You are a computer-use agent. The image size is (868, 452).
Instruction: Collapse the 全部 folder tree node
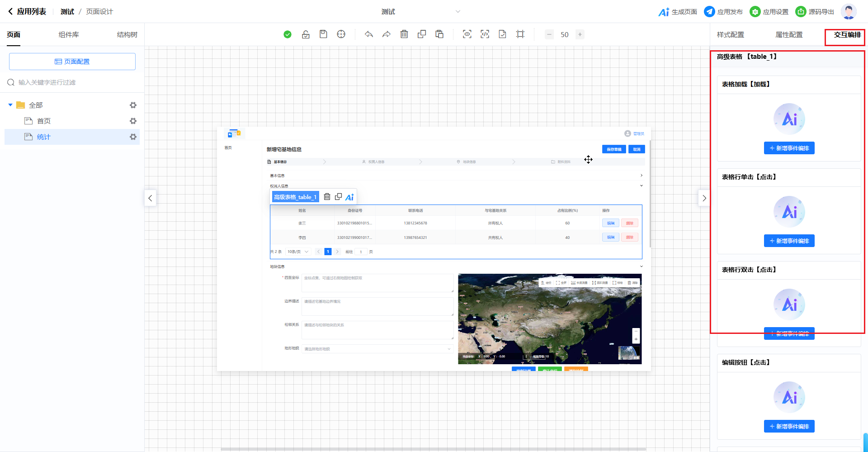click(10, 105)
